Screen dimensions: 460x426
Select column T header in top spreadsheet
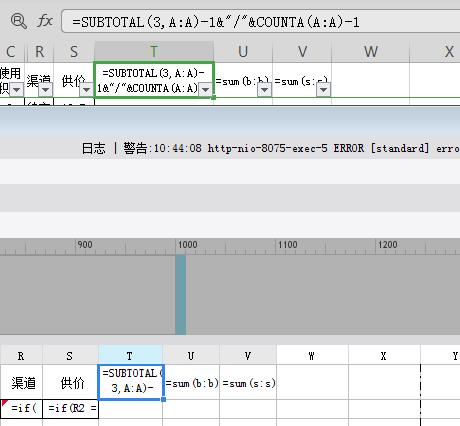[x=154, y=52]
